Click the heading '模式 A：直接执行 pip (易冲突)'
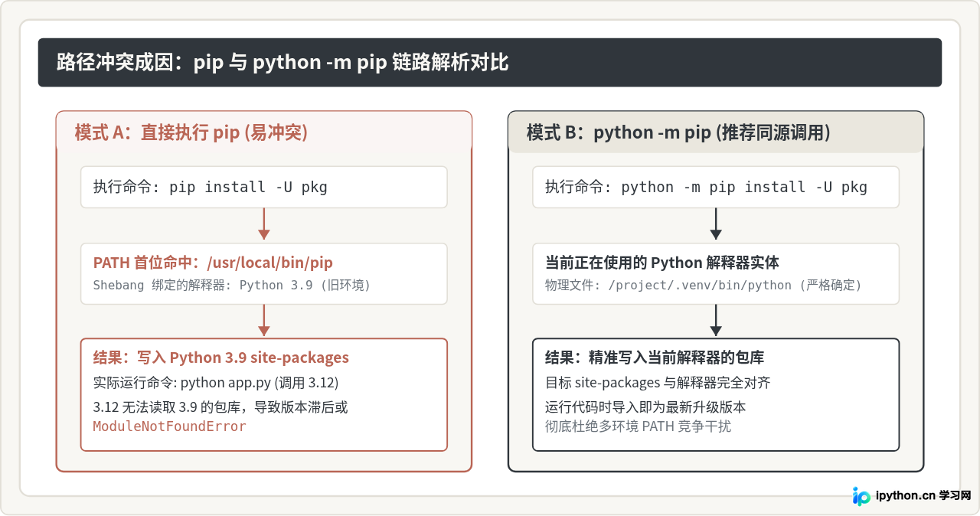Image resolution: width=980 pixels, height=516 pixels. click(x=191, y=132)
